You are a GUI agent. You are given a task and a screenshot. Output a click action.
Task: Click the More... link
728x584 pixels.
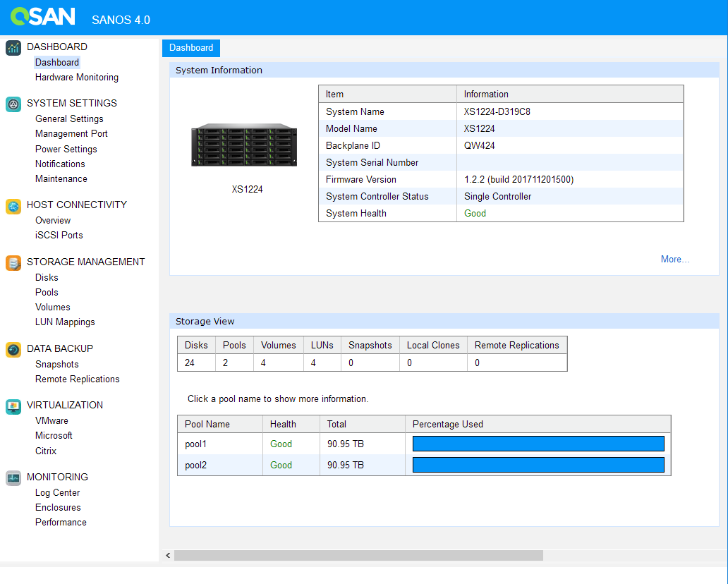pyautogui.click(x=674, y=260)
